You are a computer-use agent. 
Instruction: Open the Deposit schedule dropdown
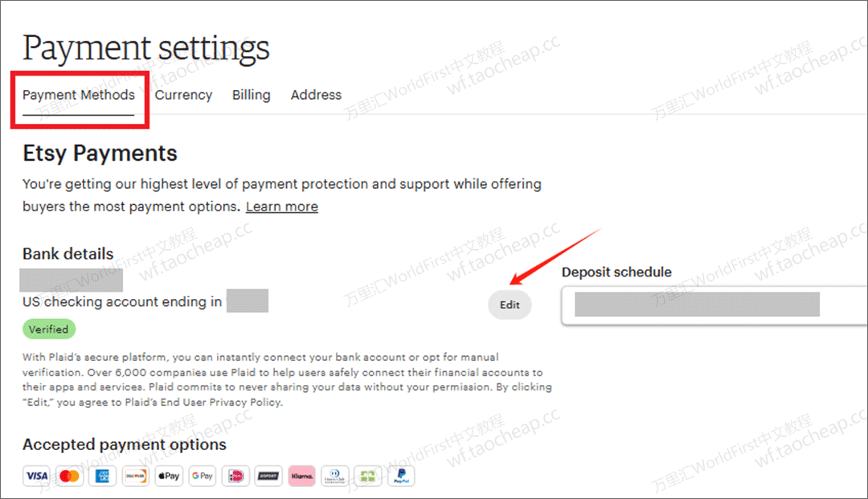point(714,305)
